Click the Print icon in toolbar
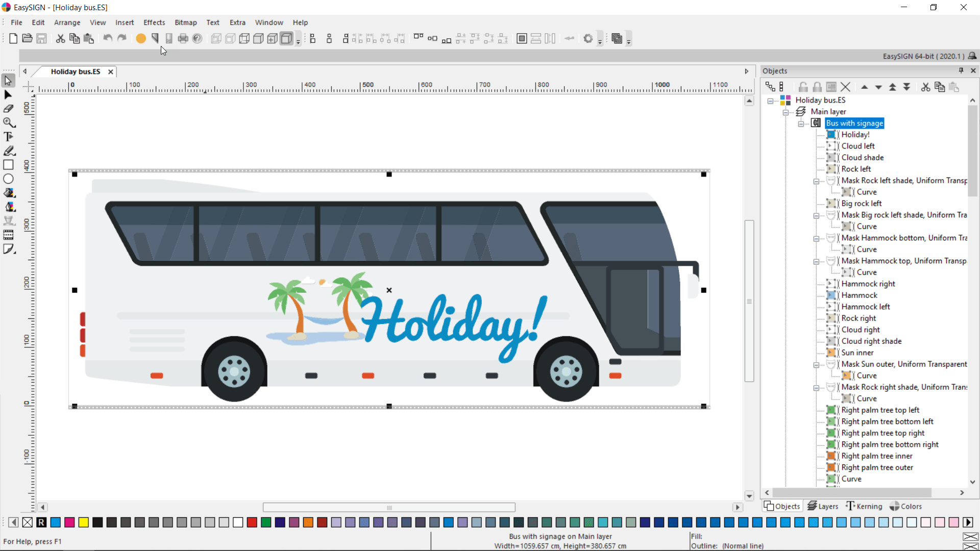The width and height of the screenshot is (980, 551). click(x=183, y=38)
